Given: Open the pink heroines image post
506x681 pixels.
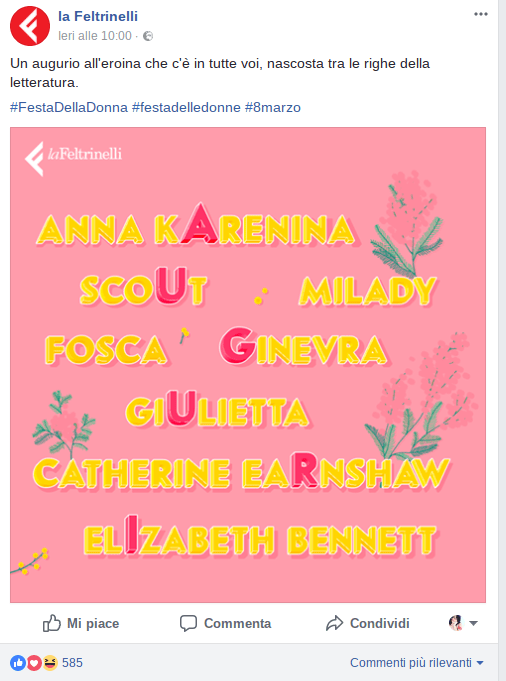Looking at the screenshot, I should [x=248, y=365].
